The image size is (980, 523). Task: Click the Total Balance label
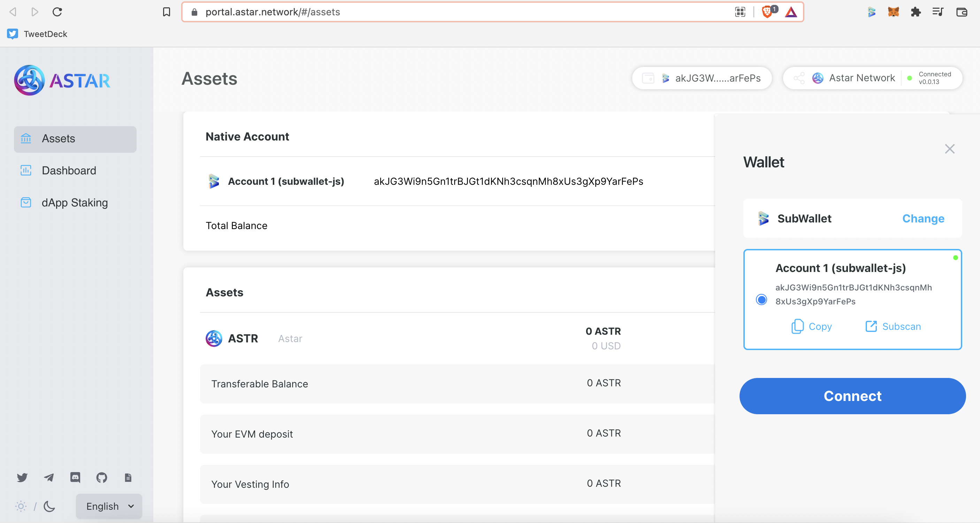237,226
